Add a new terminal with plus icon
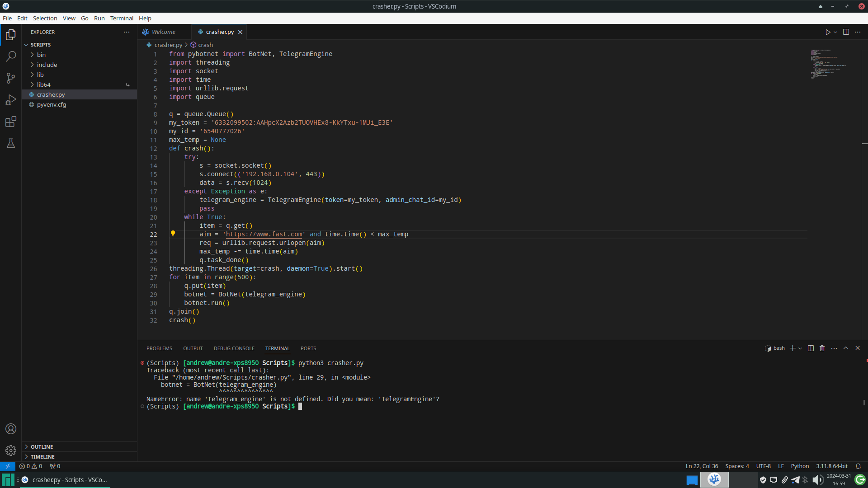The image size is (868, 488). point(793,348)
